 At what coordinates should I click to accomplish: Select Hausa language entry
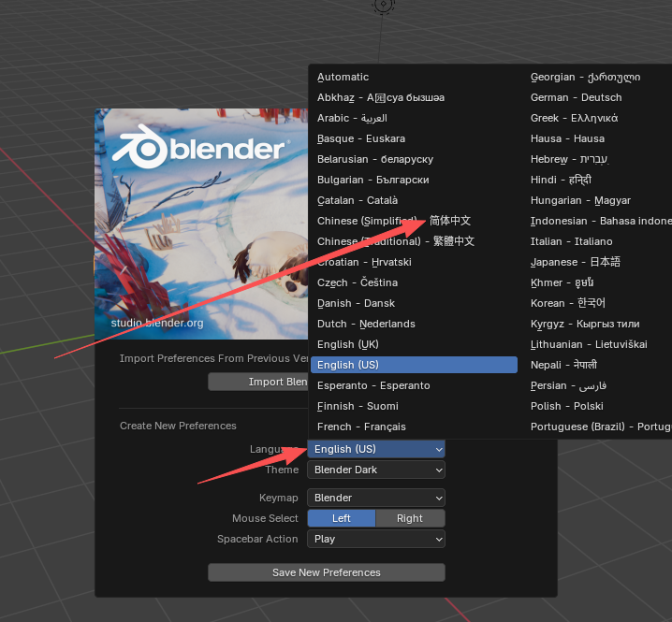pos(598,138)
